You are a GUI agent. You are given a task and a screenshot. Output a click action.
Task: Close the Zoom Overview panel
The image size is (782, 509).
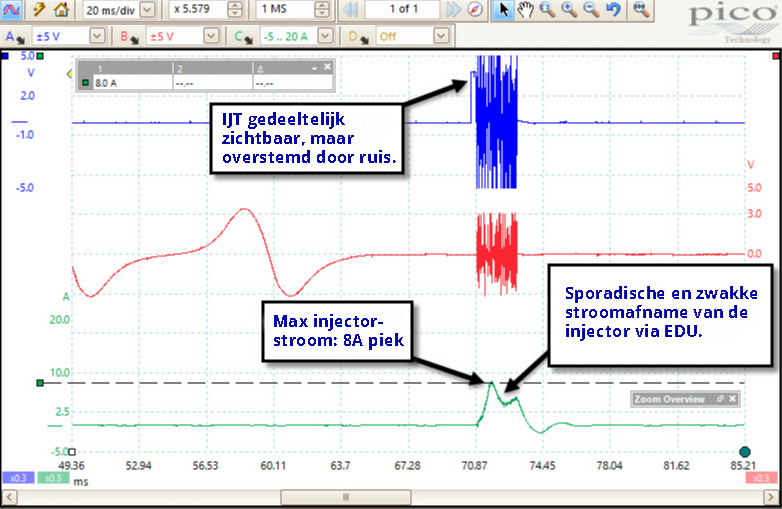732,398
